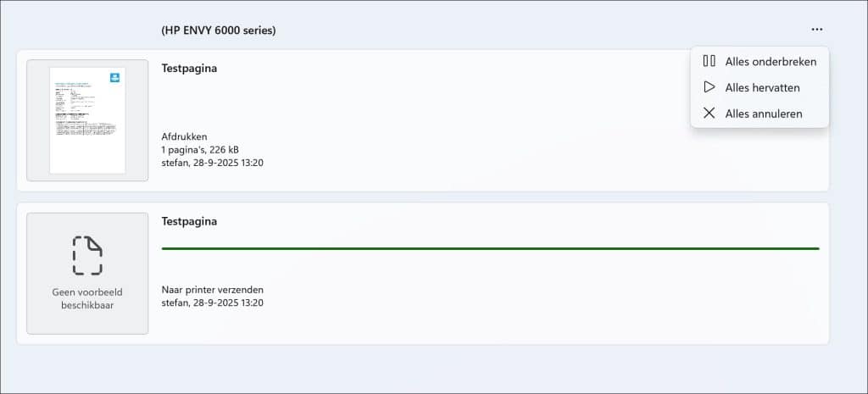Click the green progress bar of second job
Viewport: 868px width, 394px height.
pyautogui.click(x=490, y=248)
